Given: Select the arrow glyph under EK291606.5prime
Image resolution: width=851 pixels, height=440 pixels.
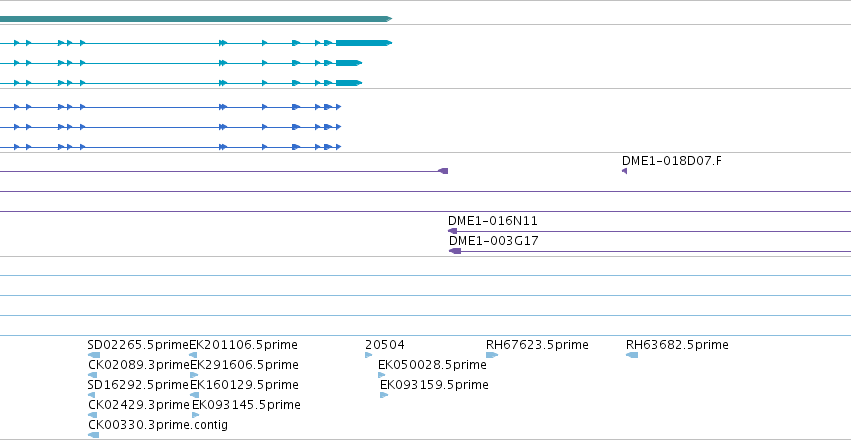Looking at the screenshot, I should [x=194, y=375].
